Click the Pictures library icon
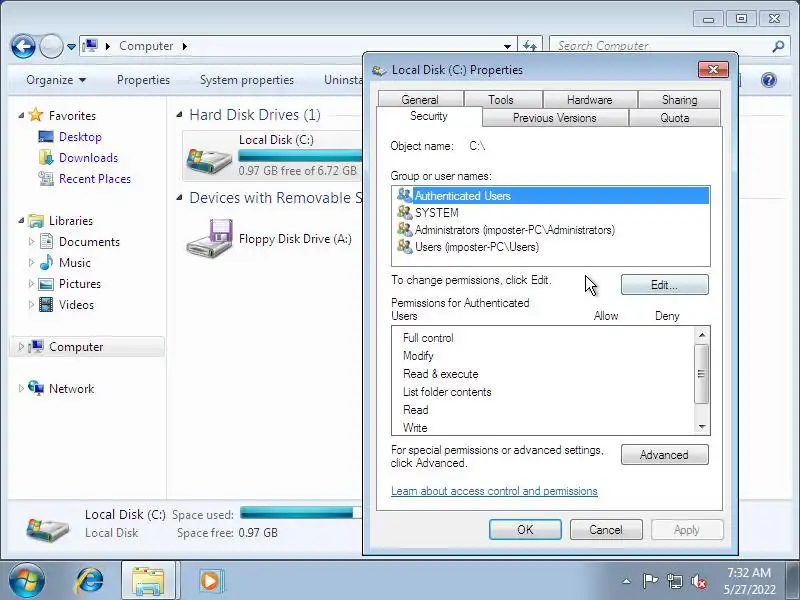This screenshot has width=800, height=600. pos(46,284)
